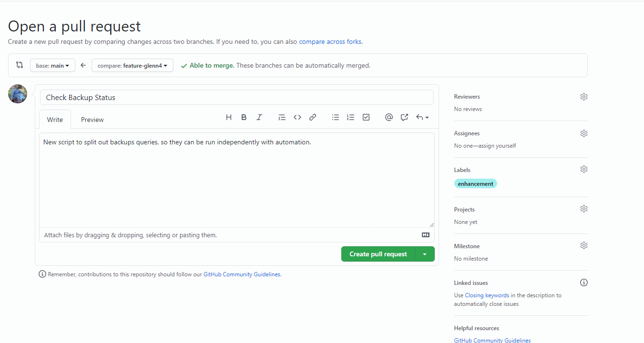Click the pull request title field
644x343 pixels.
click(236, 98)
